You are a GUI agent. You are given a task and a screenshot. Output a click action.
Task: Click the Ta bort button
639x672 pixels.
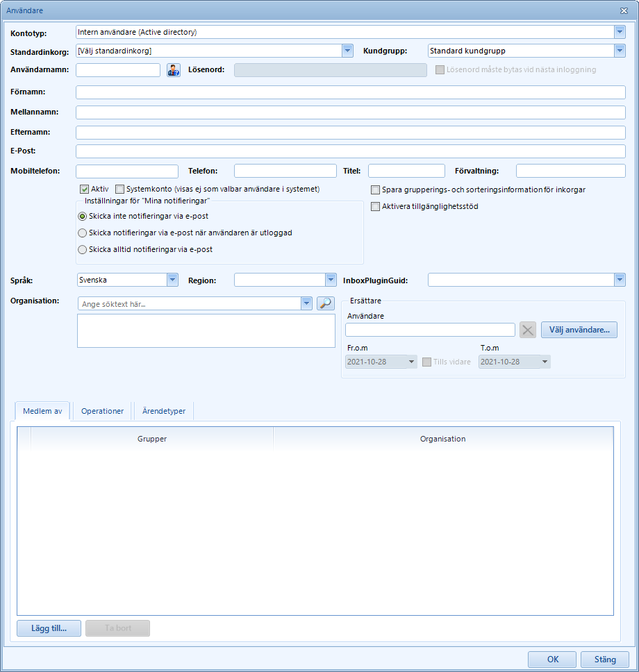(x=118, y=628)
